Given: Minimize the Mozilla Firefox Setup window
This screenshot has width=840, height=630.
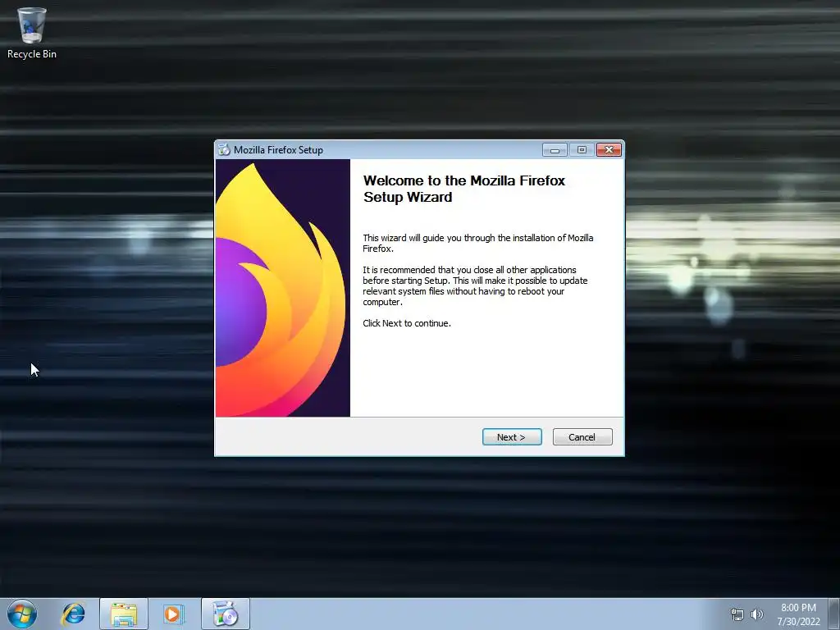Looking at the screenshot, I should pyautogui.click(x=555, y=150).
